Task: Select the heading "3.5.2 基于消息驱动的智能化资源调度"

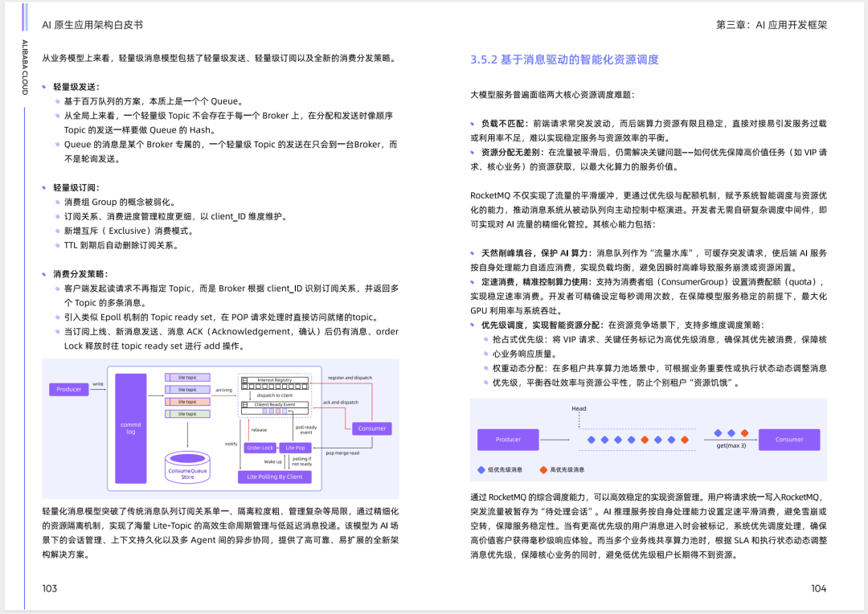Action: 565,59
